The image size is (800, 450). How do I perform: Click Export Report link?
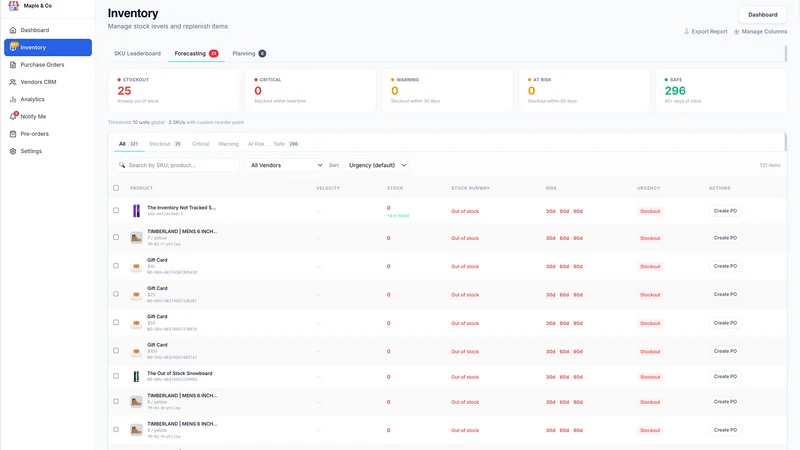pyautogui.click(x=706, y=32)
